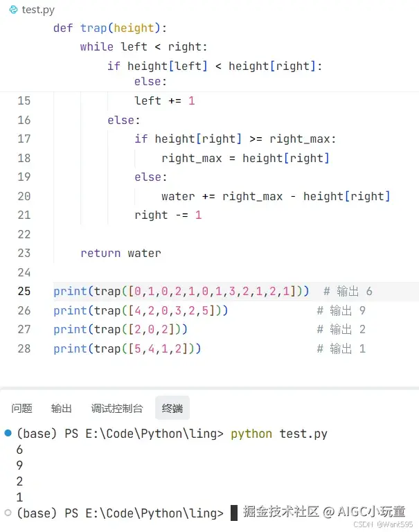The image size is (419, 532).
Task: Click 'print(trap([2,0,2]))' line
Action: coord(121,329)
